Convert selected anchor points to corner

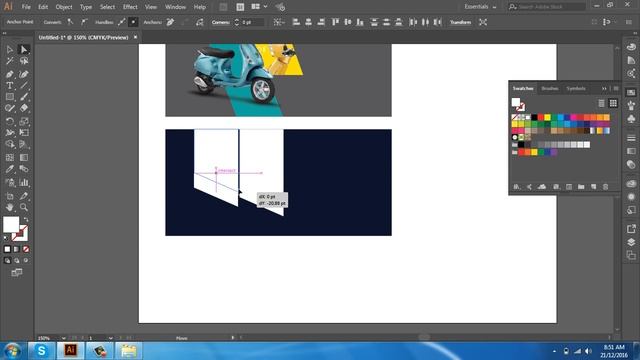pos(71,22)
